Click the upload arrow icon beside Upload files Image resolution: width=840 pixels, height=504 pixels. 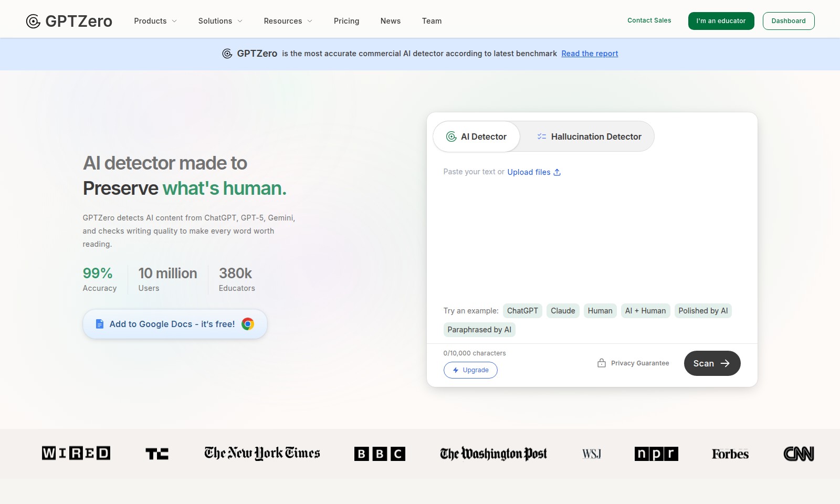click(557, 172)
